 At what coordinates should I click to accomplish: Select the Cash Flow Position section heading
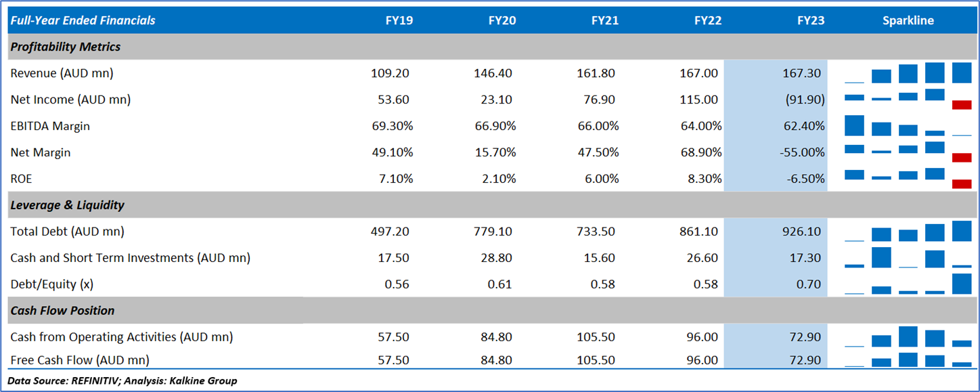tap(62, 311)
